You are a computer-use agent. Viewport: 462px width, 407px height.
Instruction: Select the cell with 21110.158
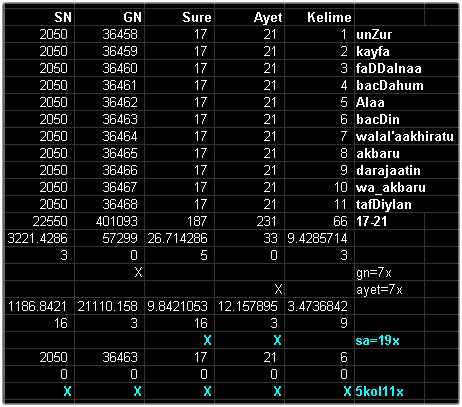coord(109,306)
